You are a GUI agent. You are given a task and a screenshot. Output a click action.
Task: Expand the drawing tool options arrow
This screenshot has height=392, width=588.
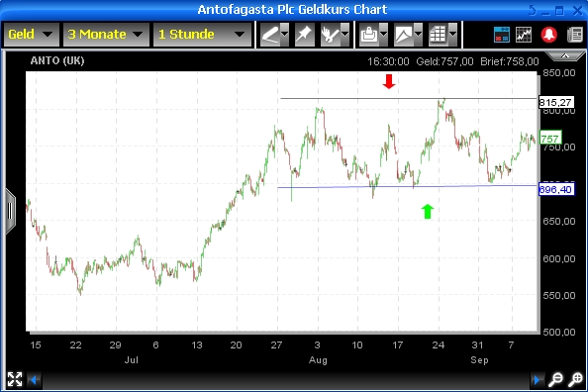[285, 35]
